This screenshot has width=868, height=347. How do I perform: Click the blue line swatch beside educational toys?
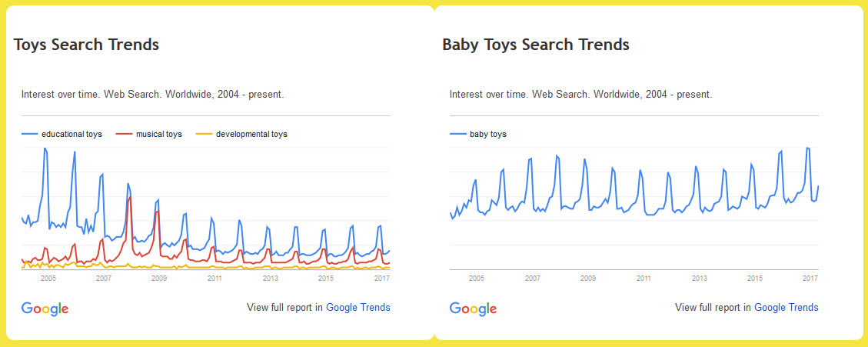pos(30,134)
